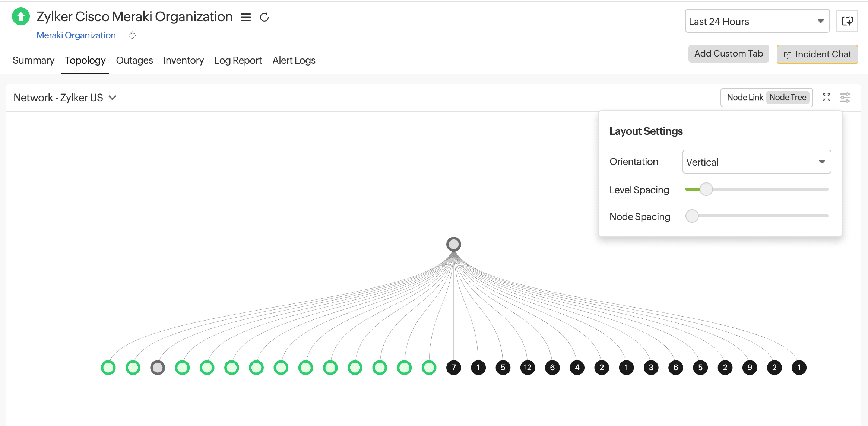Image resolution: width=868 pixels, height=426 pixels.
Task: Toggle the layout settings sliders icon
Action: coord(845,98)
